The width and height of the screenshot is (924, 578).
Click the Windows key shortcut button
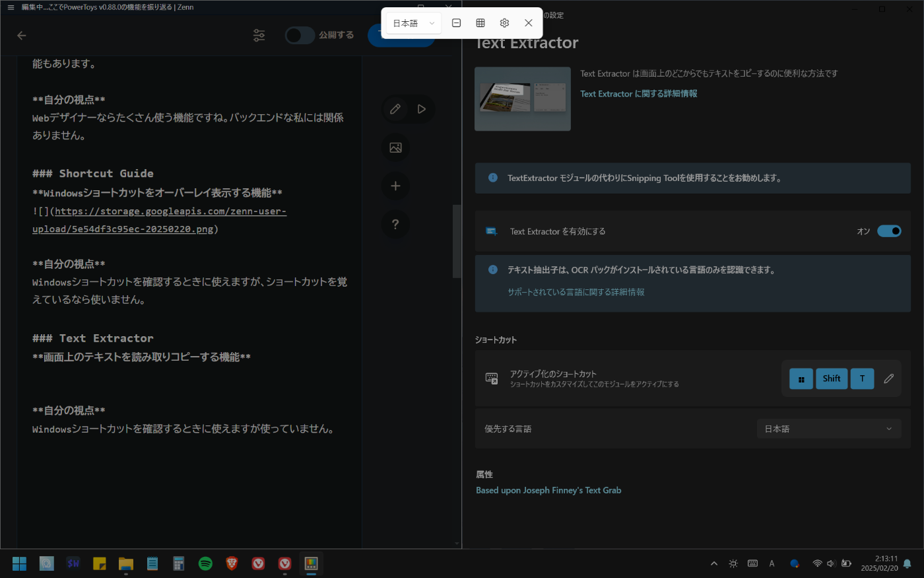801,379
